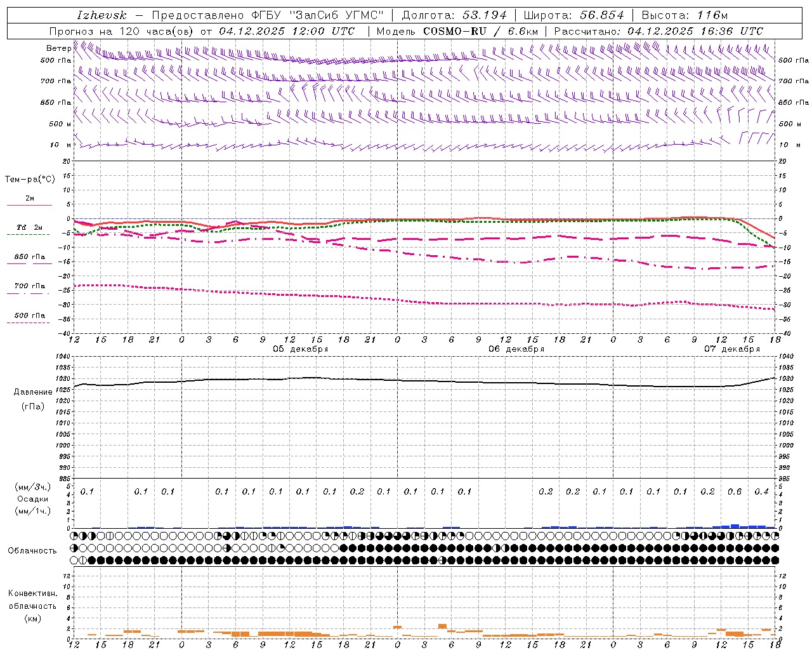Screen dimensions: 812x650
Task: Click 'Рассчитано: 04.12.2025 16:36 UTC' text
Action: [x=658, y=31]
